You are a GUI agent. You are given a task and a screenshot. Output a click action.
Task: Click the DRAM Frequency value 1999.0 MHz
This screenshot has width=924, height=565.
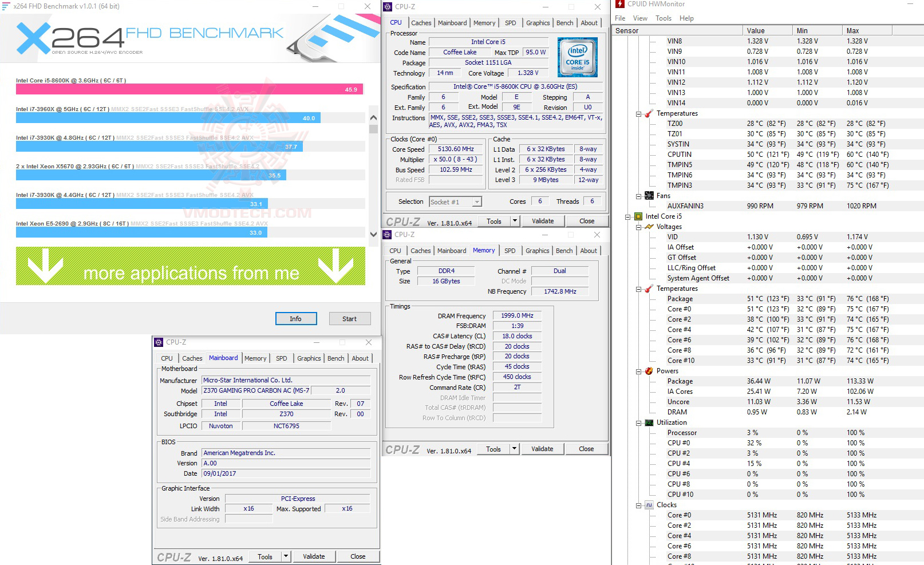[x=517, y=315]
